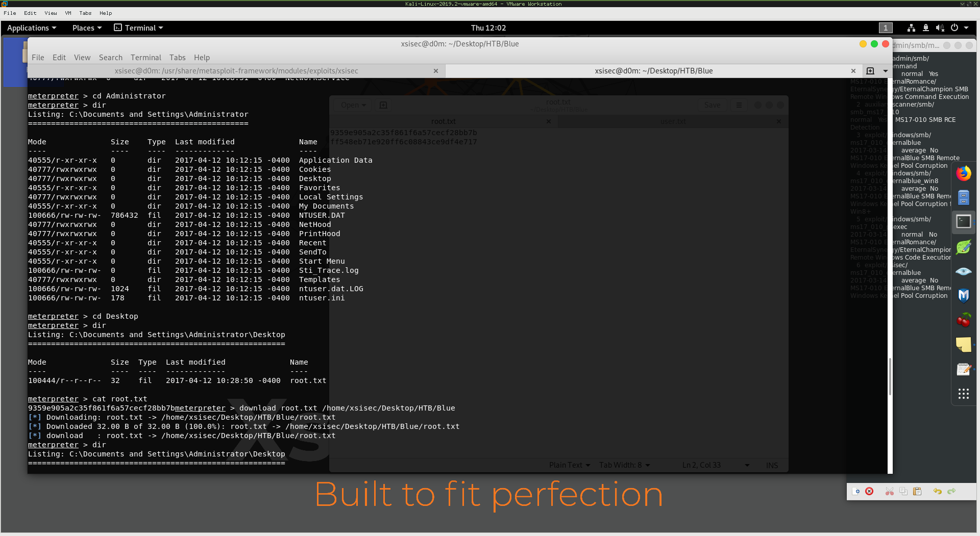980x536 pixels.
Task: Expand the system menu arrow in top panel
Action: coord(966,28)
